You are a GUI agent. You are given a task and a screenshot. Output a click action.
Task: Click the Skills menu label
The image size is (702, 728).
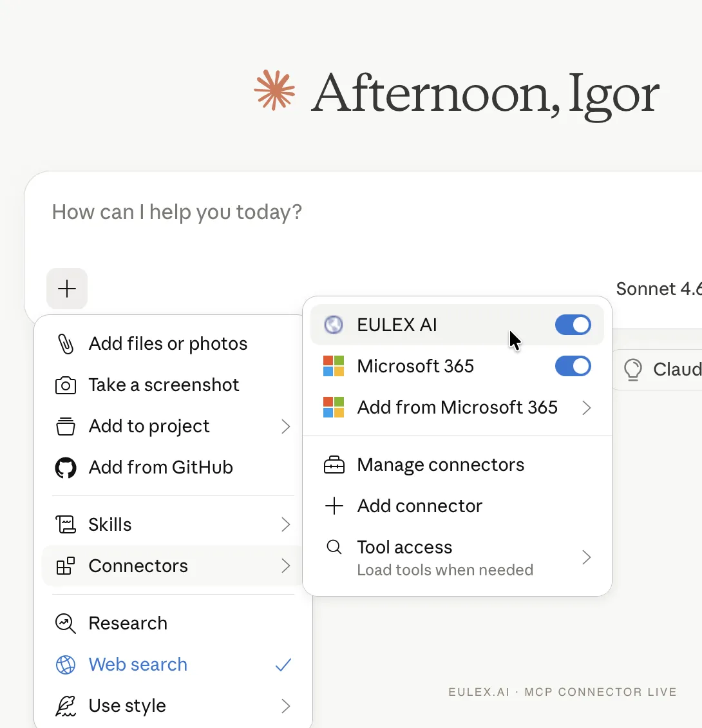110,524
